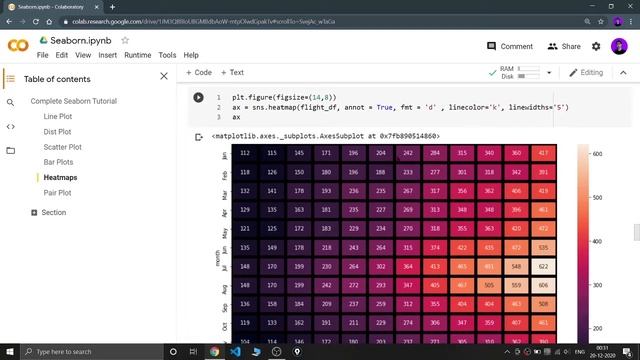
Task: Open the RAM and Disk dropdown arrow
Action: point(549,73)
